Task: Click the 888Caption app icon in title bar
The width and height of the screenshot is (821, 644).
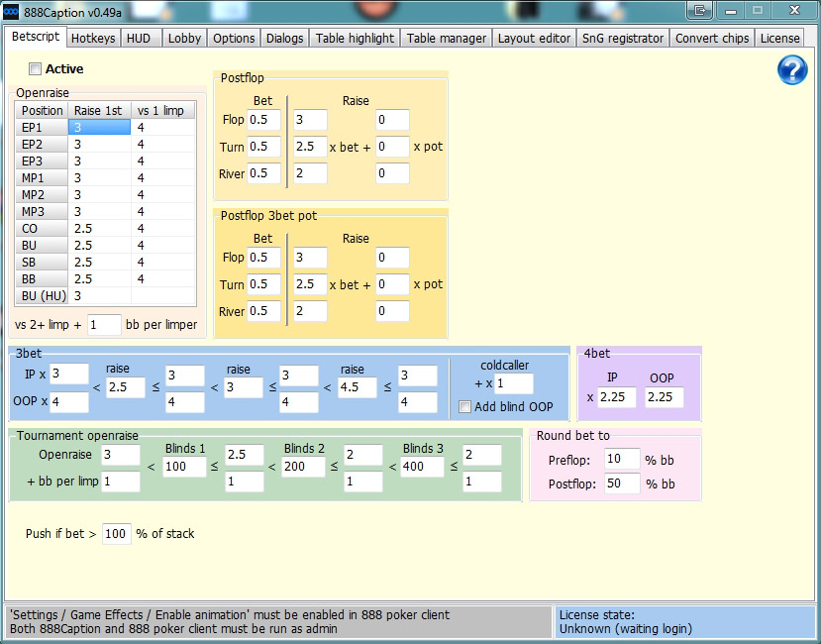Action: (11, 10)
